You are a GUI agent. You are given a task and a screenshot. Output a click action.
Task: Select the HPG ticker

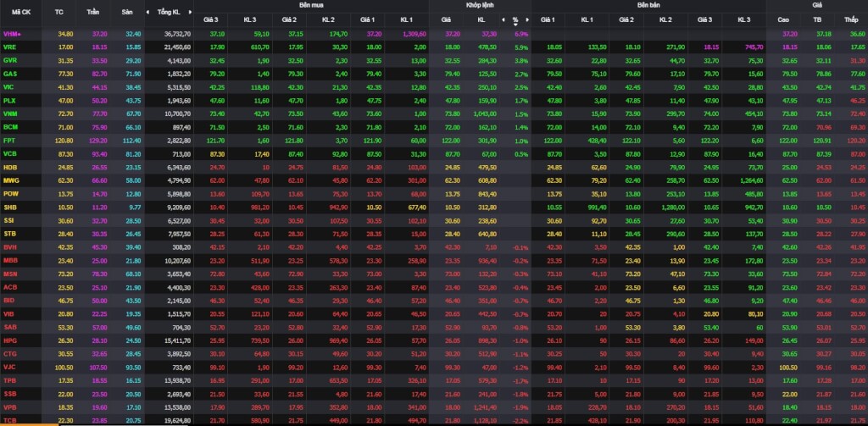click(9, 340)
